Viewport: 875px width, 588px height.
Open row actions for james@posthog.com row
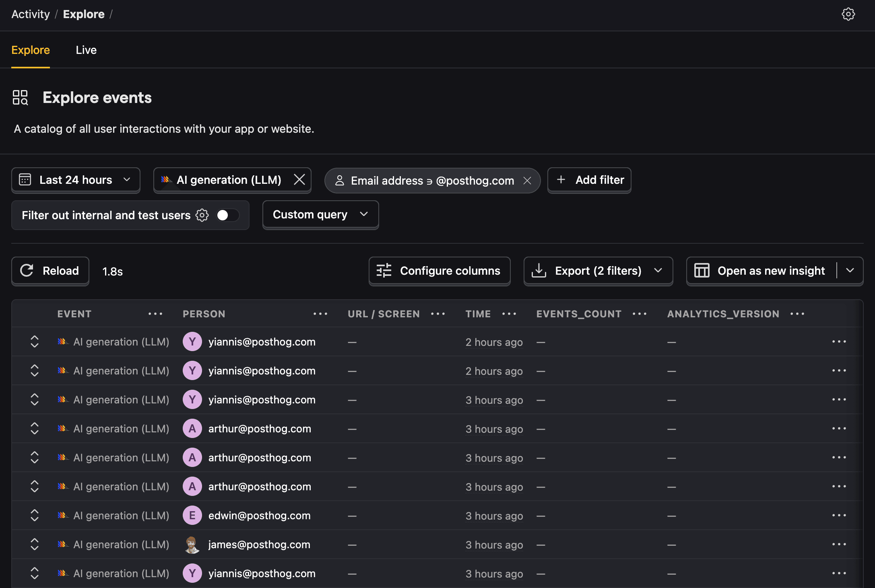point(839,544)
